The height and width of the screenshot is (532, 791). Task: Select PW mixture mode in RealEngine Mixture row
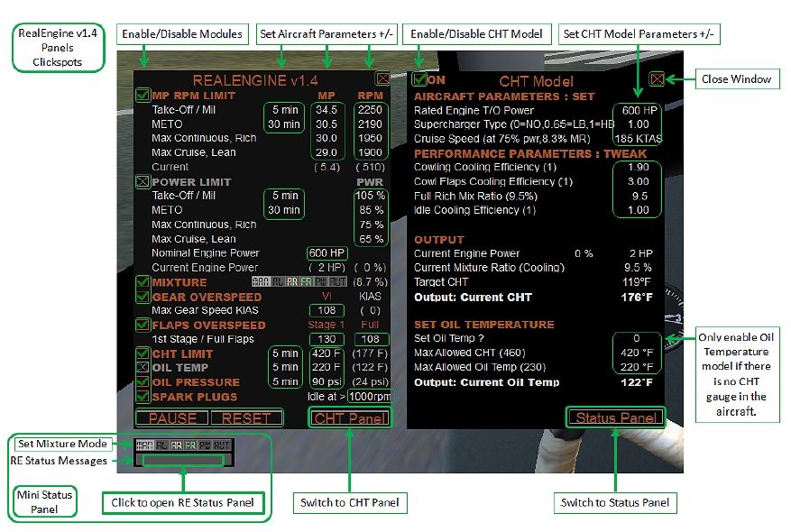coord(320,282)
